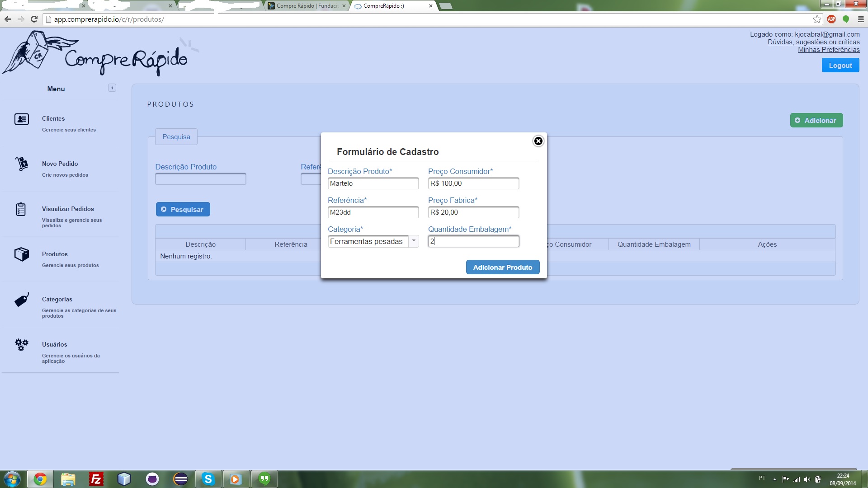Open Skype from the taskbar
868x488 pixels.
208,479
